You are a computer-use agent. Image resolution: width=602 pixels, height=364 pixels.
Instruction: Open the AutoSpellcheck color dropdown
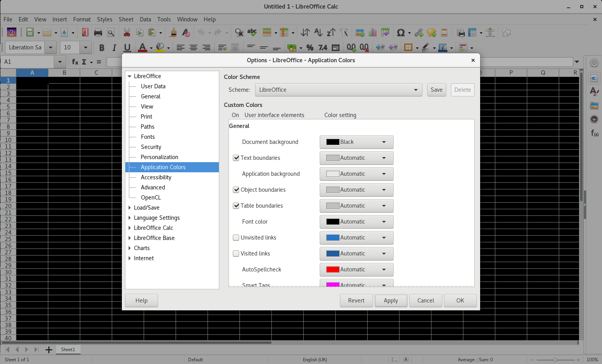(x=357, y=269)
